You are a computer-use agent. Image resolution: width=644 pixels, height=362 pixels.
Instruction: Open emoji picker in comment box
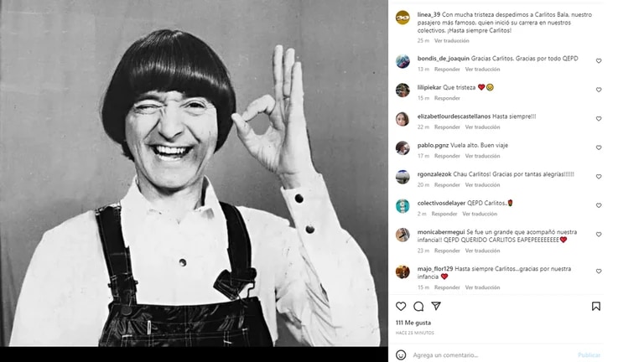coord(401,354)
